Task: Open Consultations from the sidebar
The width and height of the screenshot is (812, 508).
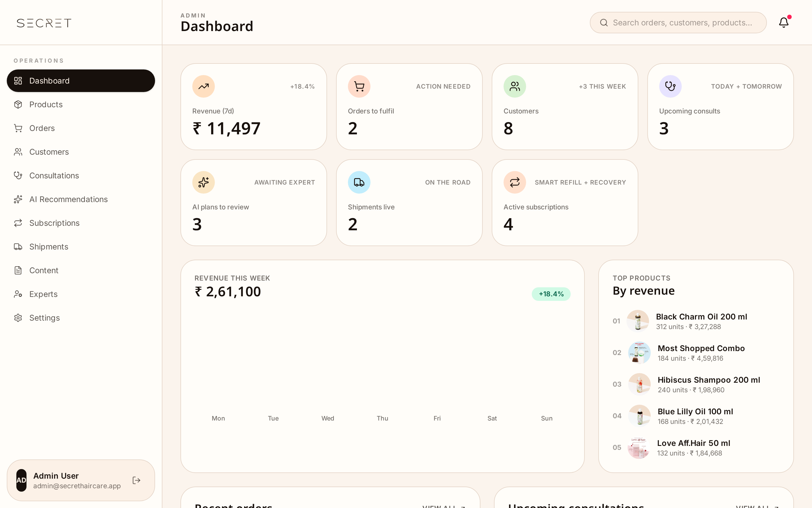Action: coord(81,176)
